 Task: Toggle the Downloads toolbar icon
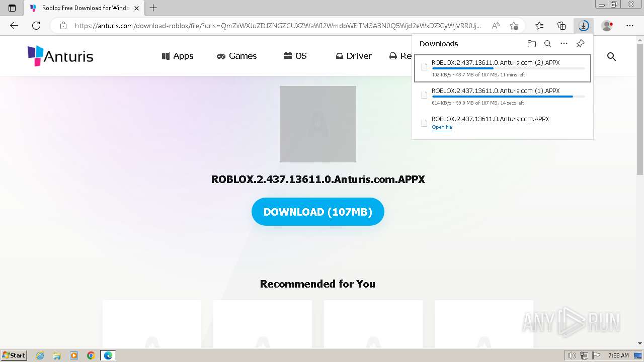[x=584, y=26]
